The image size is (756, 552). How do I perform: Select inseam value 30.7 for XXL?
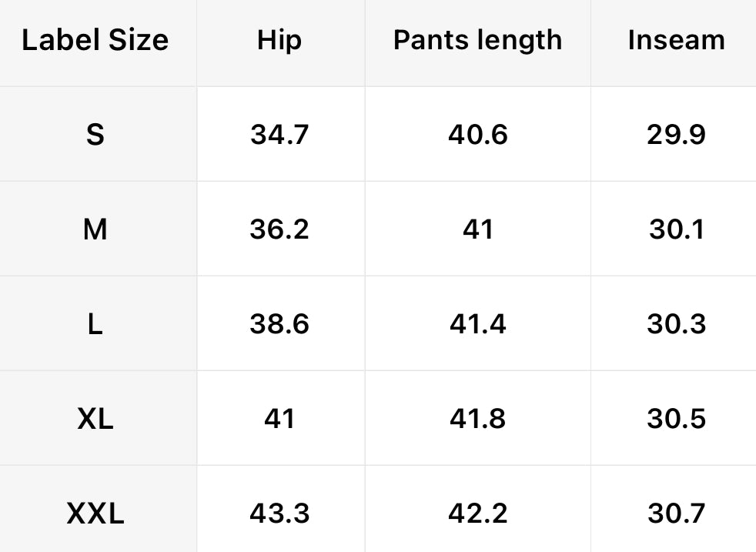tap(676, 514)
